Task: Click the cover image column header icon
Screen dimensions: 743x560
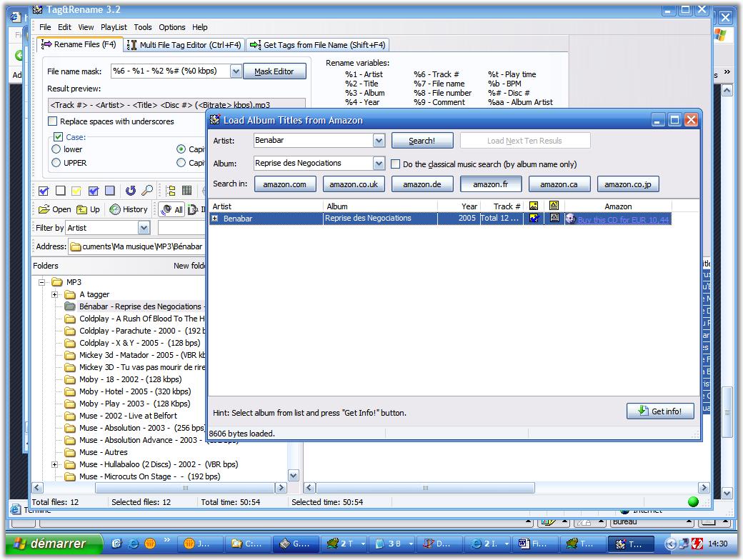Action: [x=534, y=206]
